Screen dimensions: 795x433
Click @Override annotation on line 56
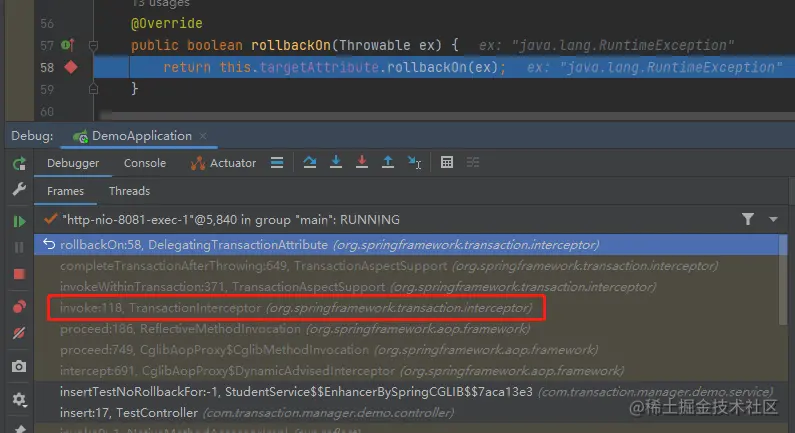pyautogui.click(x=167, y=23)
